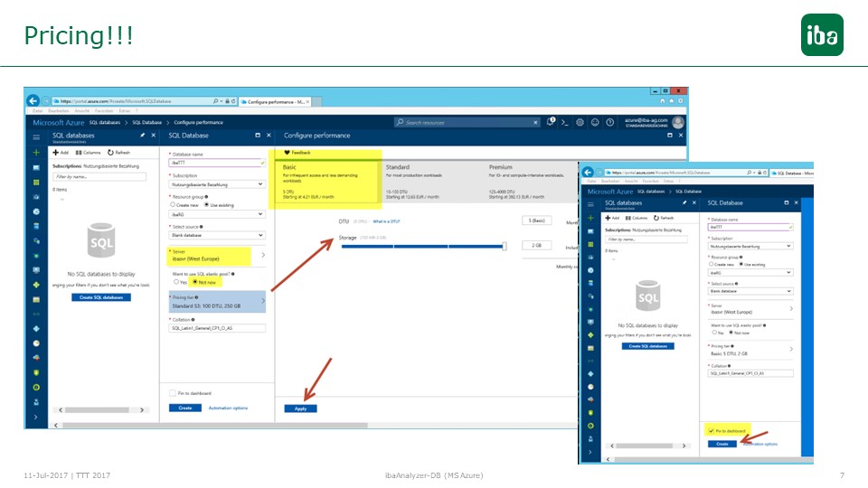Click Storage slider track
Image resolution: width=868 pixels, height=488 pixels.
tap(423, 246)
